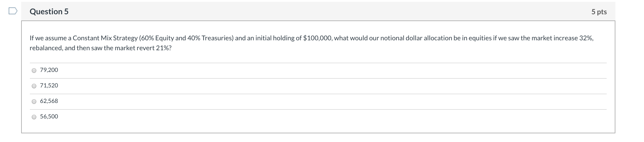This screenshot has width=644, height=142.
Task: Click the 56,500 answer label text
Action: (x=49, y=117)
